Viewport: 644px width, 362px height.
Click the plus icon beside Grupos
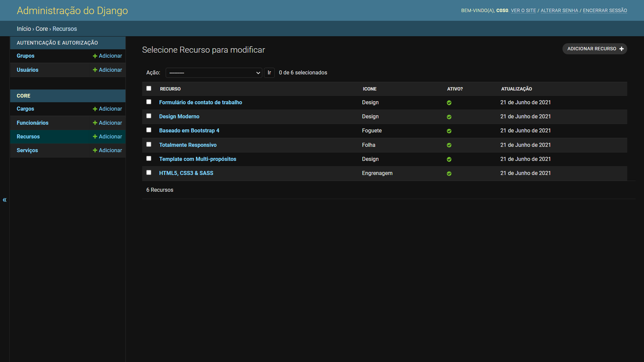(95, 56)
